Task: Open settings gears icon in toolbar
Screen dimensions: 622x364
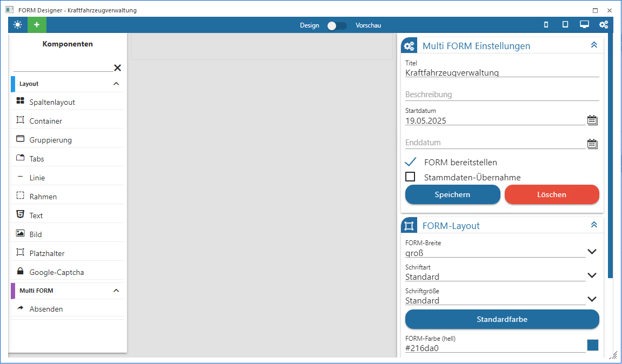Action: pos(603,25)
